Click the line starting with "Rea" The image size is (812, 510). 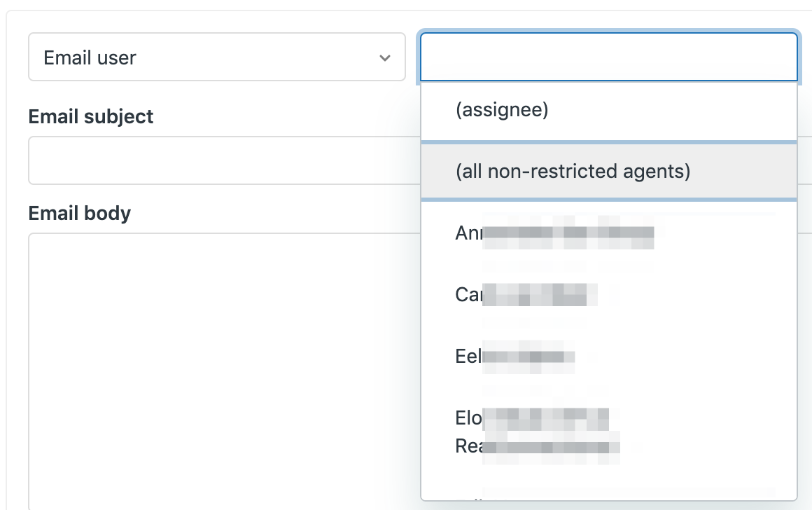(537, 446)
